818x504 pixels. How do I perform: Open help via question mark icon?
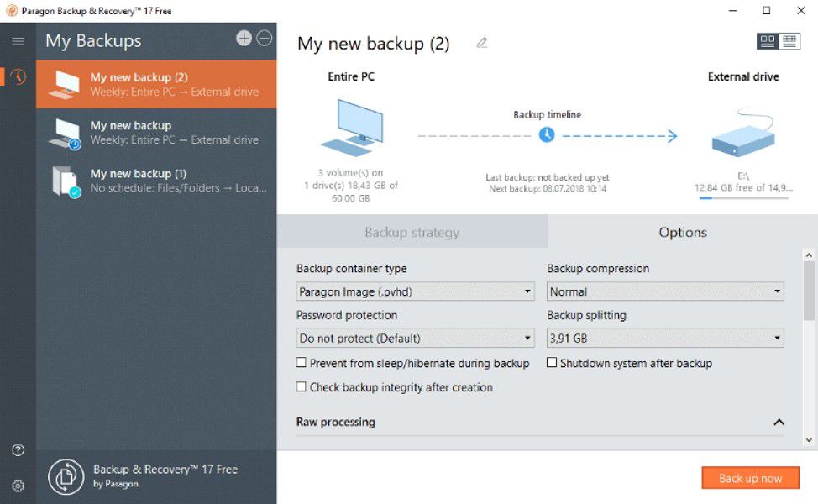click(x=18, y=449)
